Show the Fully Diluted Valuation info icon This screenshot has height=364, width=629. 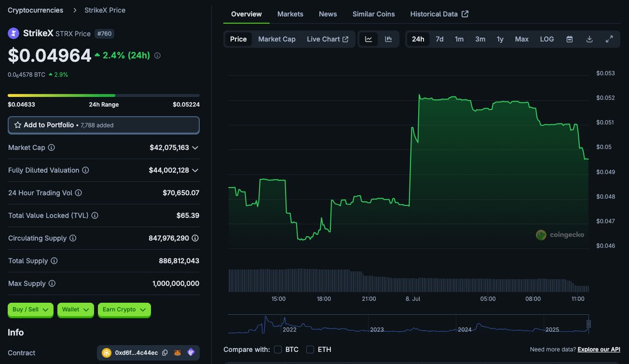click(85, 170)
